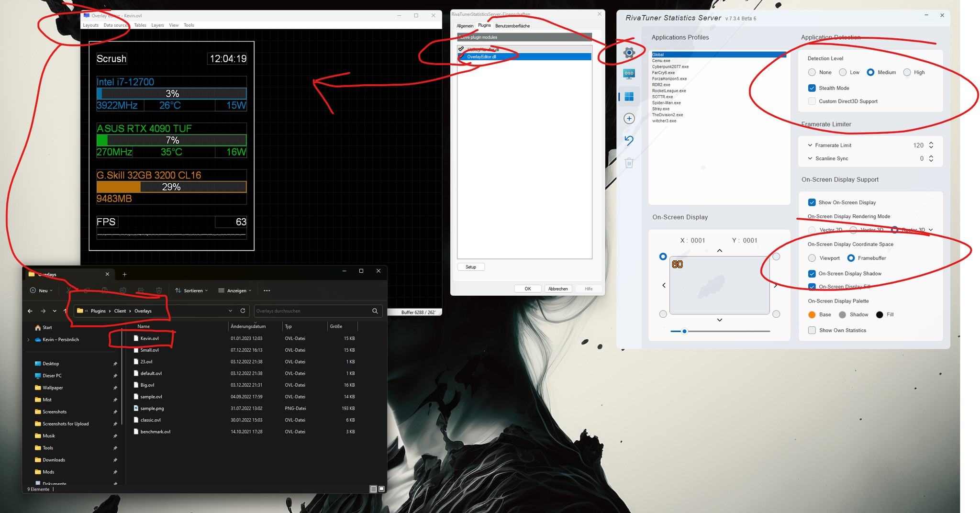This screenshot has width=980, height=513.
Task: Click the Start home icon in Explorer sidebar
Action: (x=38, y=328)
